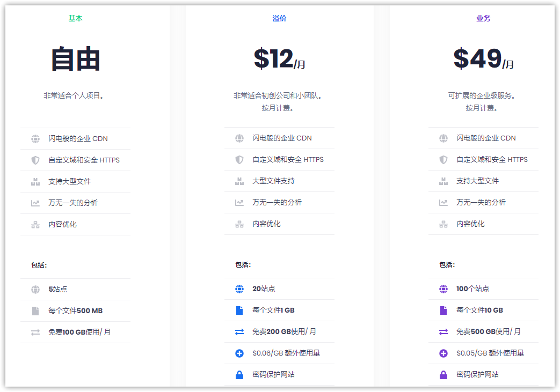
Task: Click the purple transfer arrows beside 免费500 GB使用
Action: pyautogui.click(x=443, y=332)
